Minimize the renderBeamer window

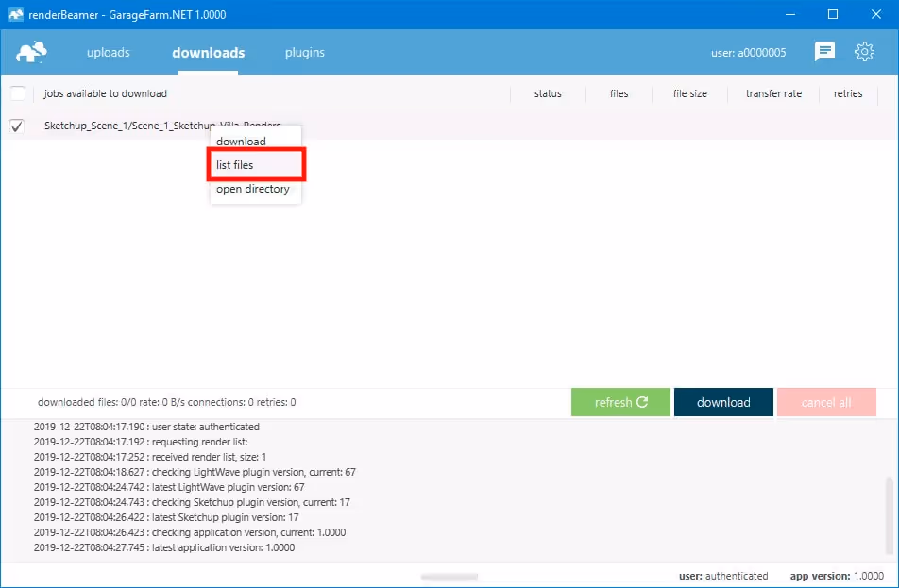tap(790, 14)
